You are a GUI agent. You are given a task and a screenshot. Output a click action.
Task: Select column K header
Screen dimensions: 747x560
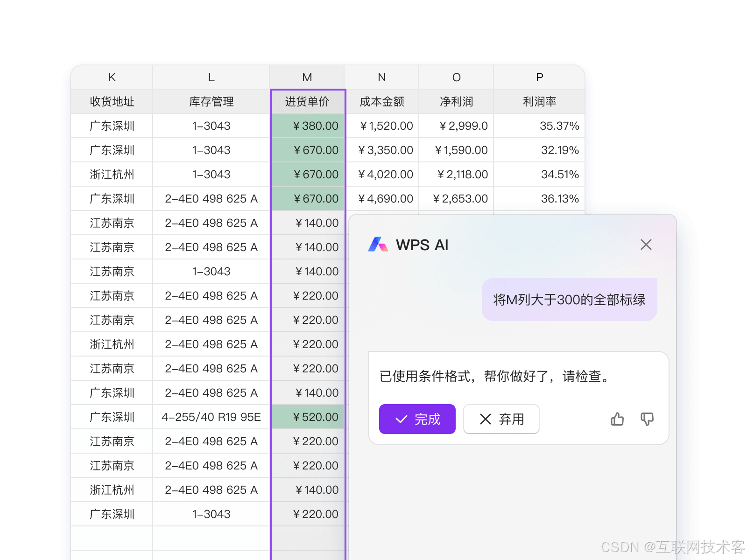pyautogui.click(x=112, y=77)
